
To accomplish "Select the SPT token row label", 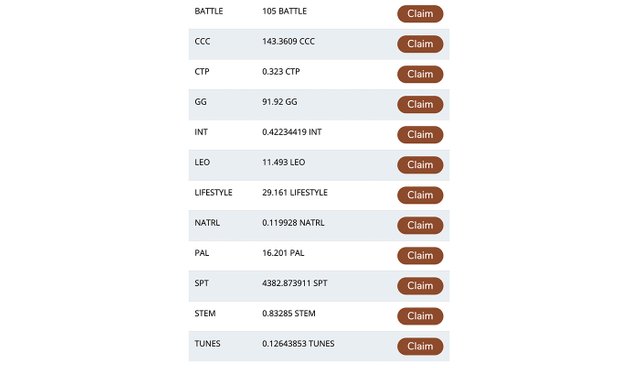I will (x=201, y=283).
